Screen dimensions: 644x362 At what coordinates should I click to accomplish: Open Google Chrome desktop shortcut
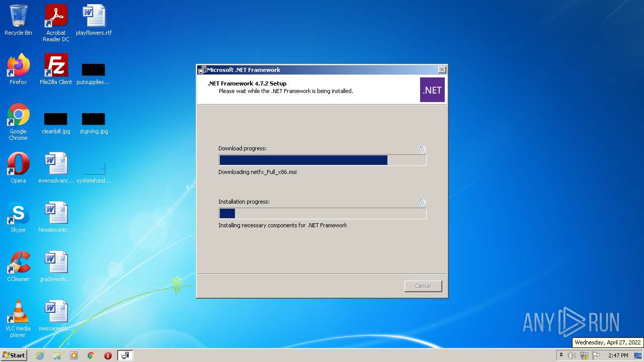click(18, 122)
